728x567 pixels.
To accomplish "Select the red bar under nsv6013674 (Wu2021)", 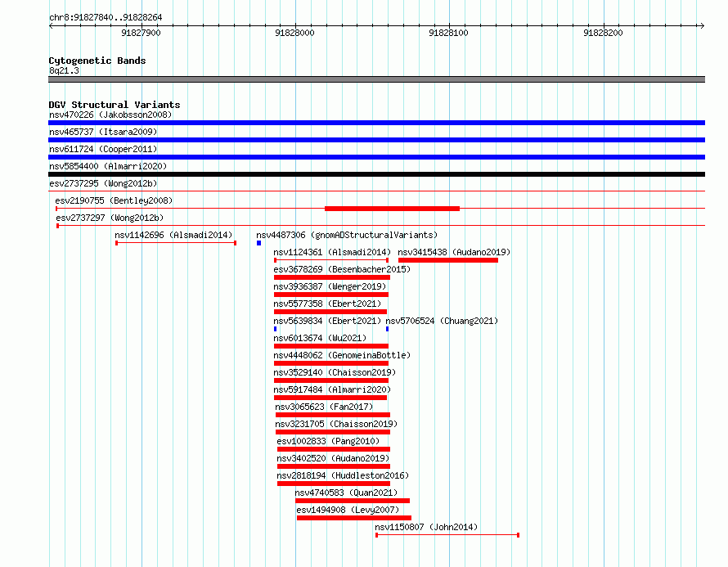I will click(x=331, y=346).
